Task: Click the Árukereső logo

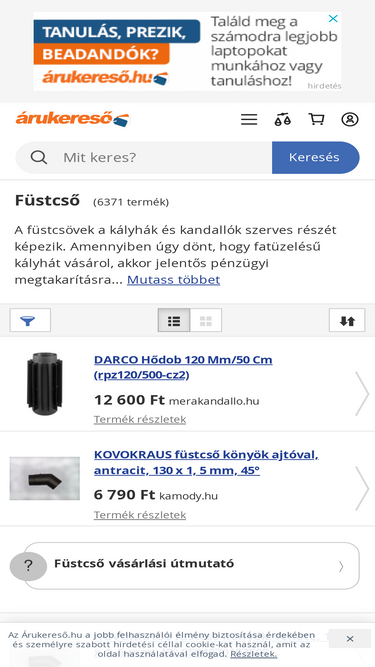Action: tap(73, 119)
